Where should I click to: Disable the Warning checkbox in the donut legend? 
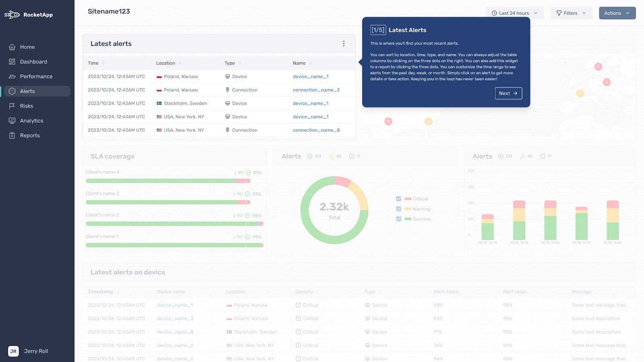tap(398, 209)
